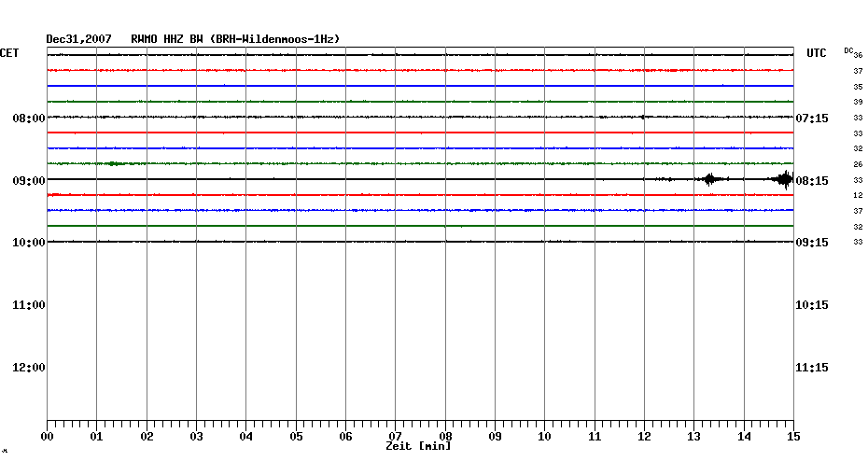Select the 11:00 CET time label

click(29, 305)
